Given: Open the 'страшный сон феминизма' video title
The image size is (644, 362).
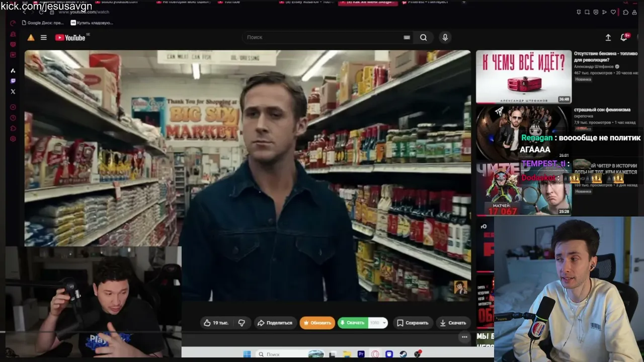Looking at the screenshot, I should (x=602, y=110).
